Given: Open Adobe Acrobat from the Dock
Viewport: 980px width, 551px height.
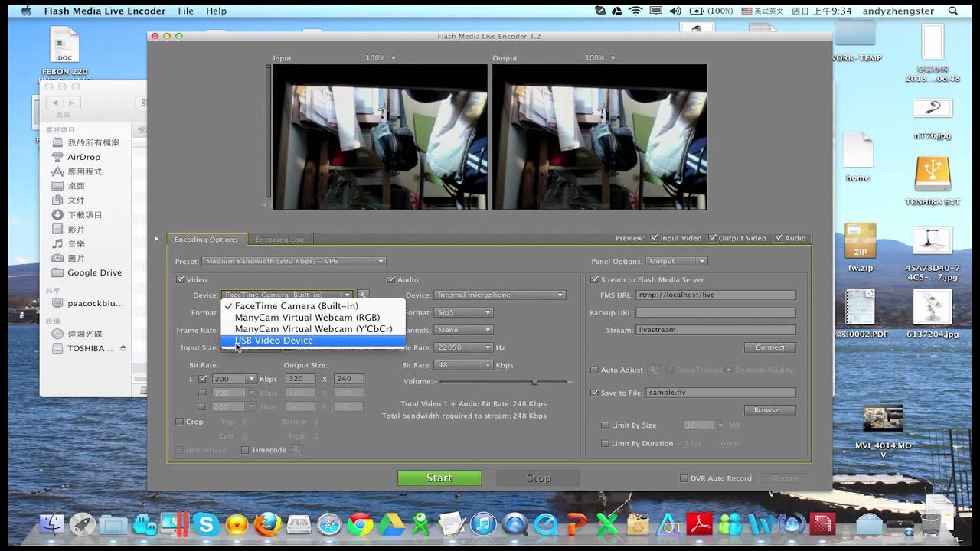Looking at the screenshot, I should 700,524.
